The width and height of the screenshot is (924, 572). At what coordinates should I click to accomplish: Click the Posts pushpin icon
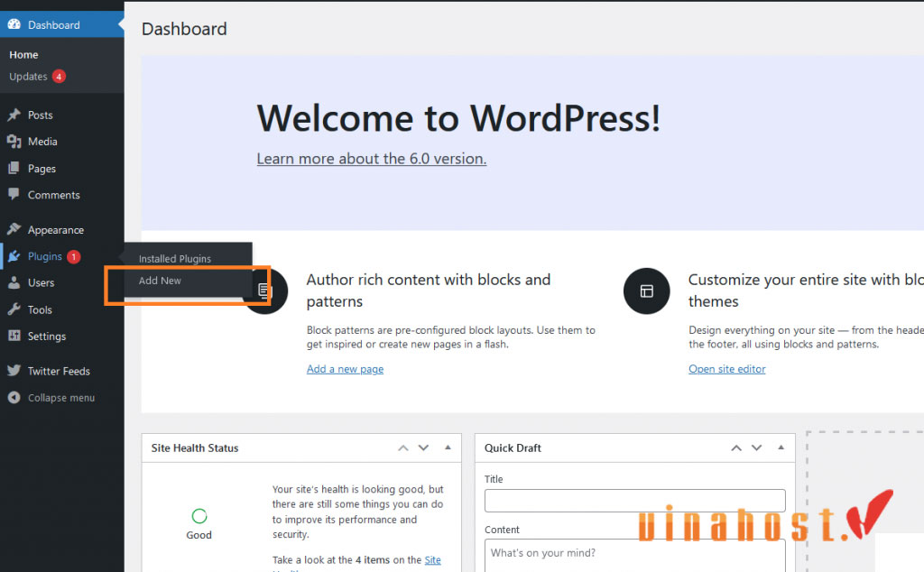(14, 115)
